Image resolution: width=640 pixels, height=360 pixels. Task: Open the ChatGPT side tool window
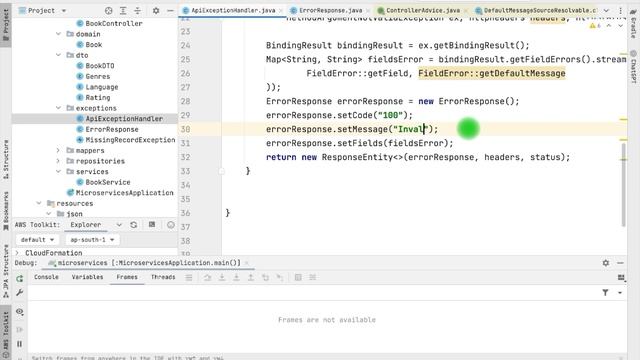pyautogui.click(x=633, y=67)
